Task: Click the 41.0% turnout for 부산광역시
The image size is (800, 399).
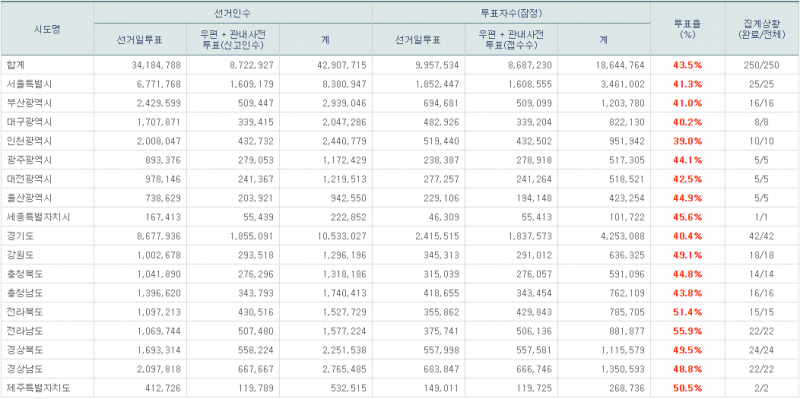Action: tap(687, 103)
